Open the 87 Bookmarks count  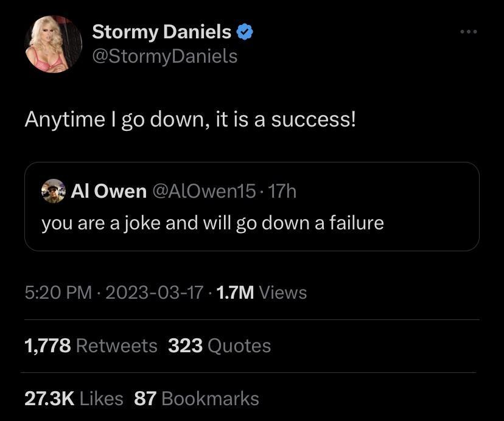coord(195,398)
